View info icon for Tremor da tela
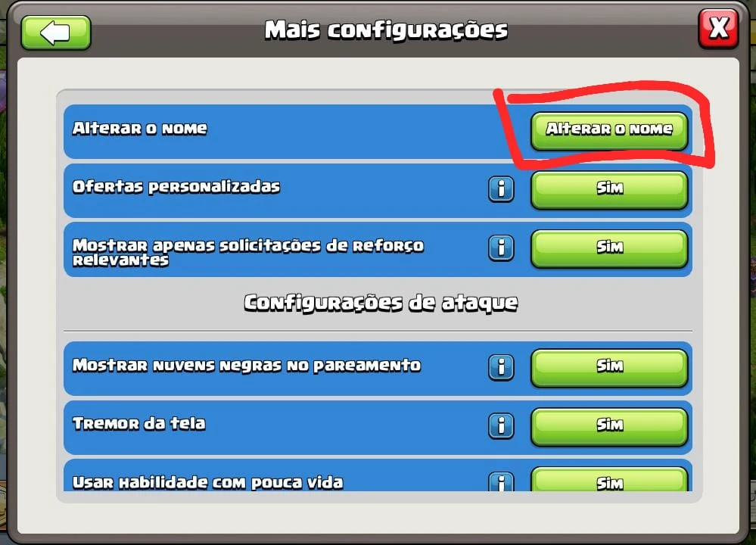 501,426
